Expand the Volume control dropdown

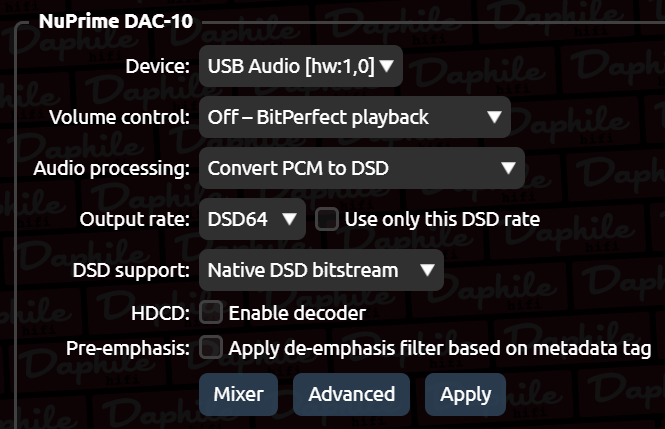tap(354, 117)
